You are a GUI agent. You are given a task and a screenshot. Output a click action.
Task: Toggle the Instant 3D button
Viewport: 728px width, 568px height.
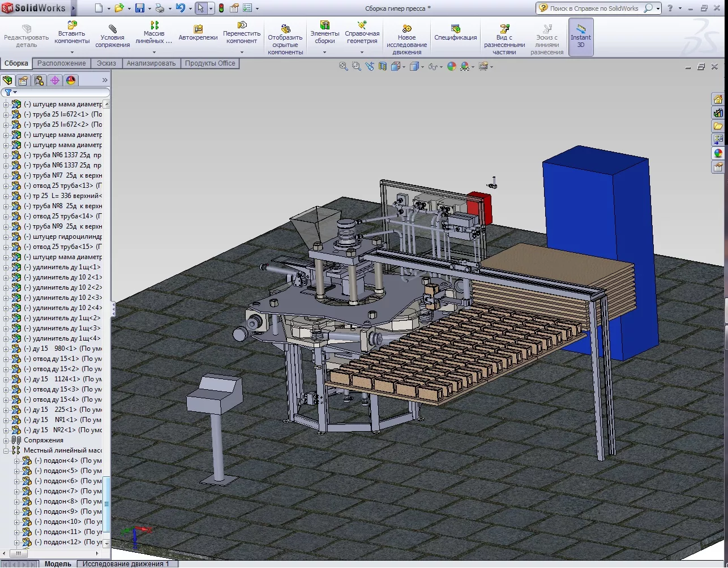(x=580, y=36)
